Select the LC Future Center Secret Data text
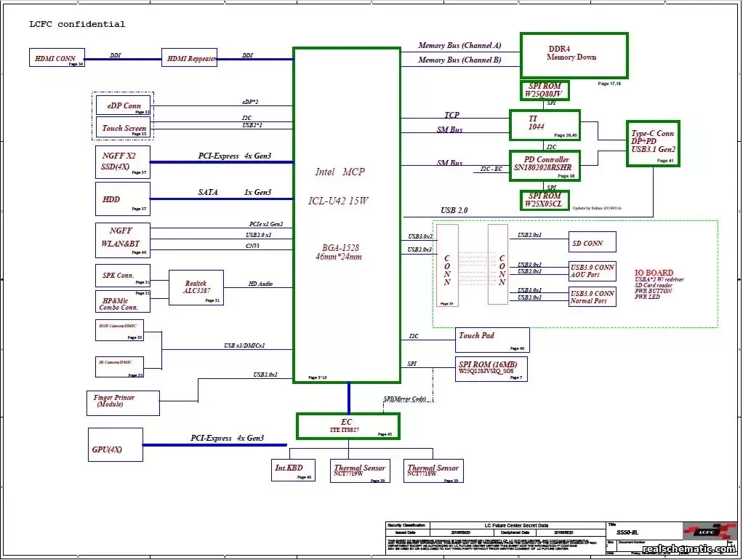Viewport: 743px width, 560px height. [x=516, y=525]
